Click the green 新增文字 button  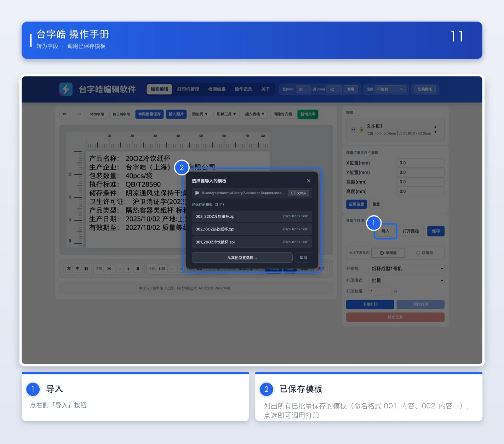click(x=308, y=114)
